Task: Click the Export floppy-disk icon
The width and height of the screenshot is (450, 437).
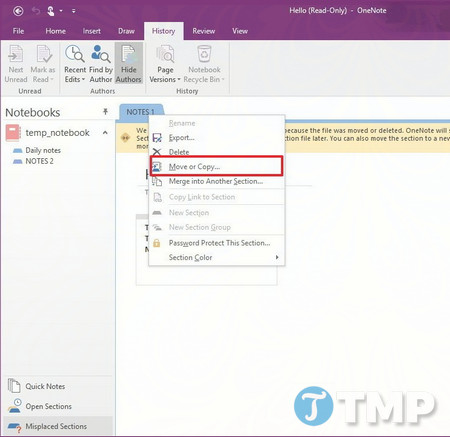Action: pyautogui.click(x=157, y=138)
